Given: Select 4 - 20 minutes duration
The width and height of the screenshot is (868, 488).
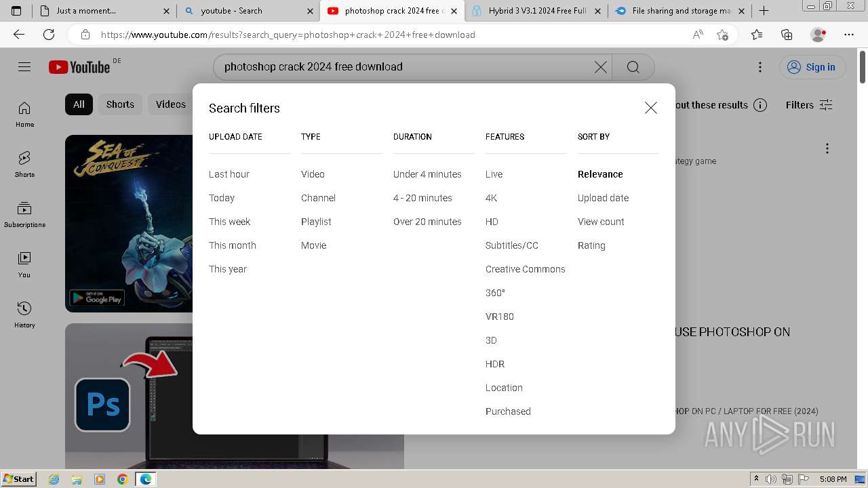Looking at the screenshot, I should [422, 198].
